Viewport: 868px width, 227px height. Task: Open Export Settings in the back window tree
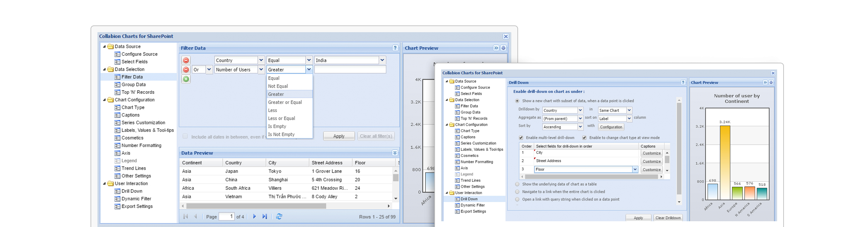pyautogui.click(x=137, y=206)
